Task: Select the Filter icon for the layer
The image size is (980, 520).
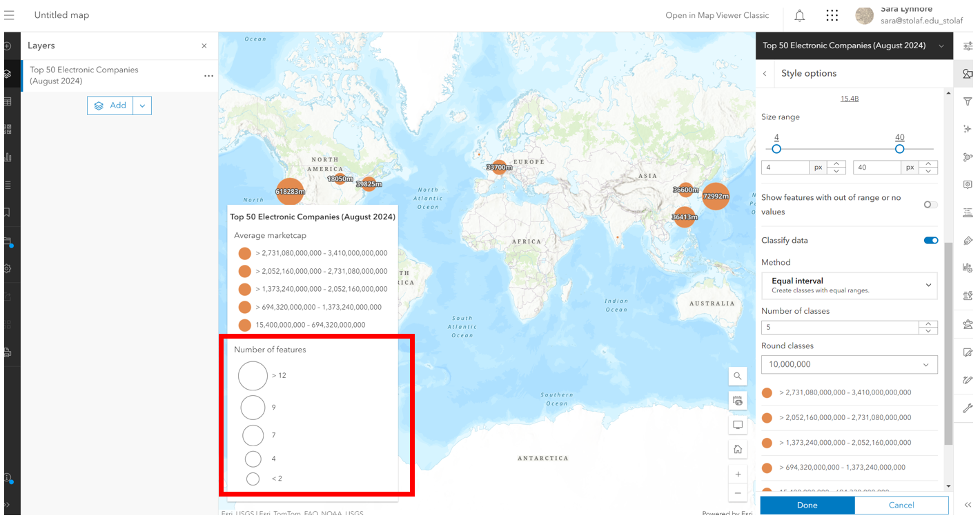Action: 968,101
